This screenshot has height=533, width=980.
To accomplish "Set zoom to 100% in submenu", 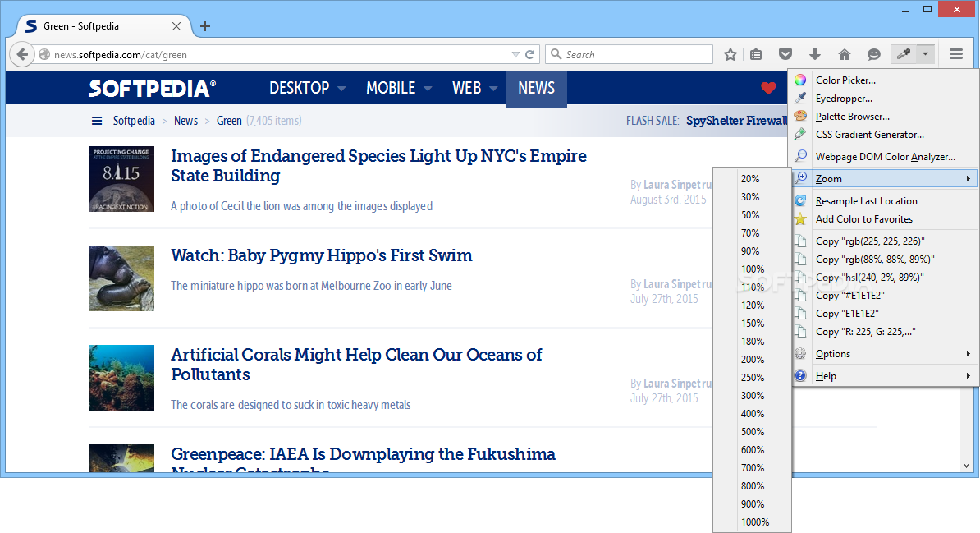I will pos(752,269).
